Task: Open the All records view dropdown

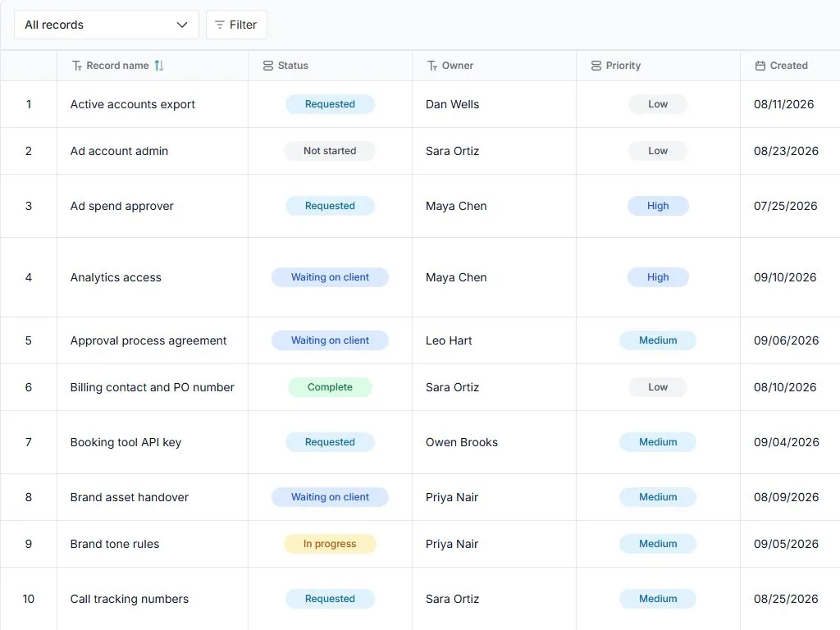Action: point(106,25)
